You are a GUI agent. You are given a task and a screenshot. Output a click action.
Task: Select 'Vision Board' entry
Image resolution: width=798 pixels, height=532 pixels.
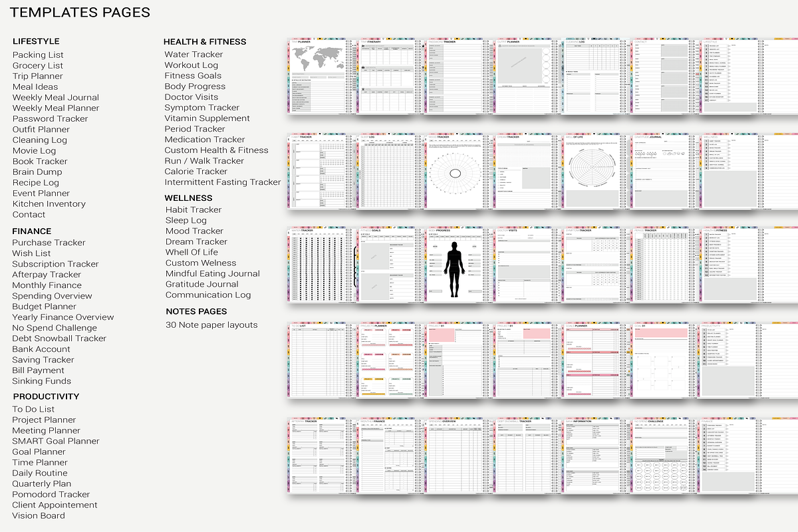coord(39,515)
